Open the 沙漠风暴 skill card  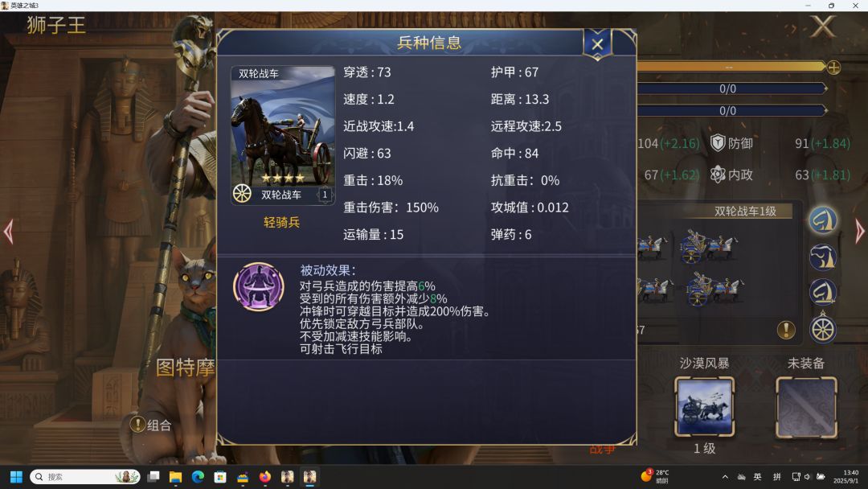click(x=704, y=407)
